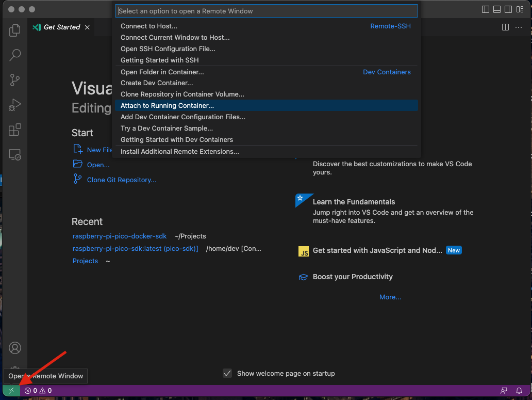The height and width of the screenshot is (400, 532).
Task: Click the More... walkthroughs link
Action: [x=390, y=297]
